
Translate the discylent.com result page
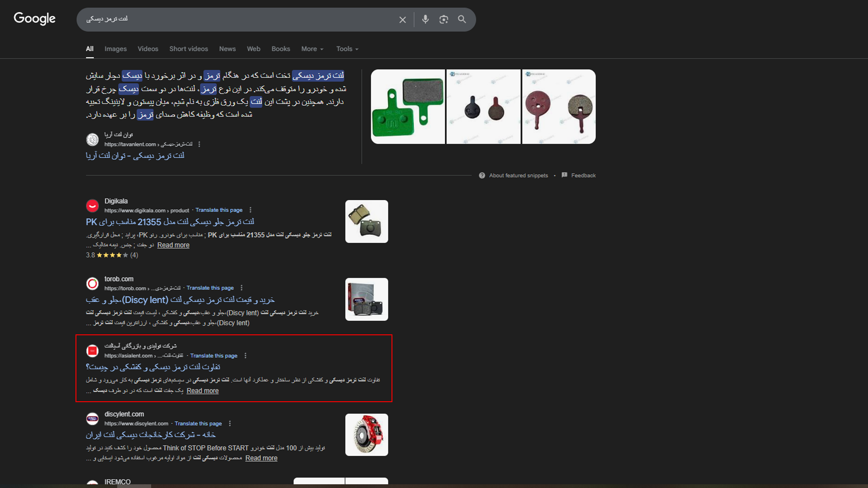coord(198,423)
